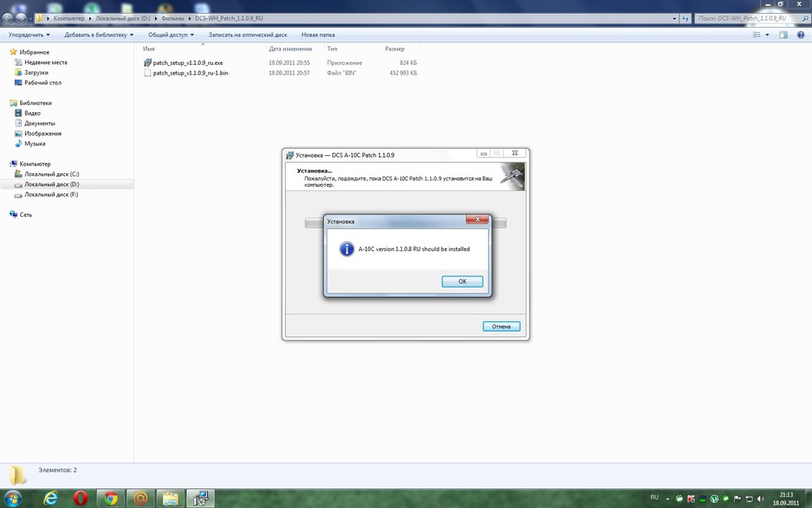
Task: Select Сеть in the navigation pane
Action: (x=25, y=215)
